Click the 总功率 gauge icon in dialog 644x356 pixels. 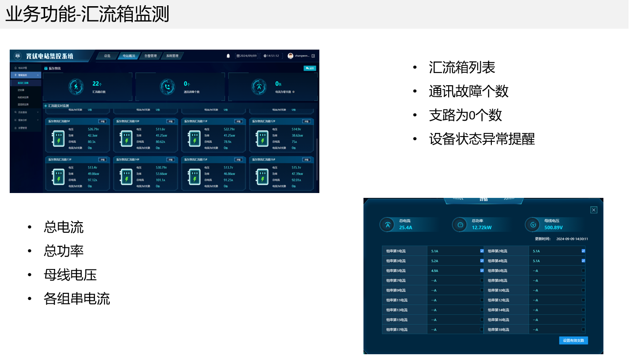point(460,225)
